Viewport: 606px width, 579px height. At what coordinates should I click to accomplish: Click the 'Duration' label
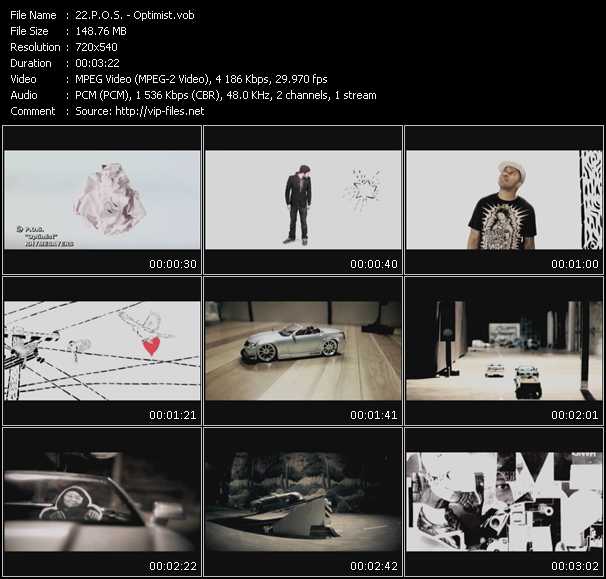31,63
